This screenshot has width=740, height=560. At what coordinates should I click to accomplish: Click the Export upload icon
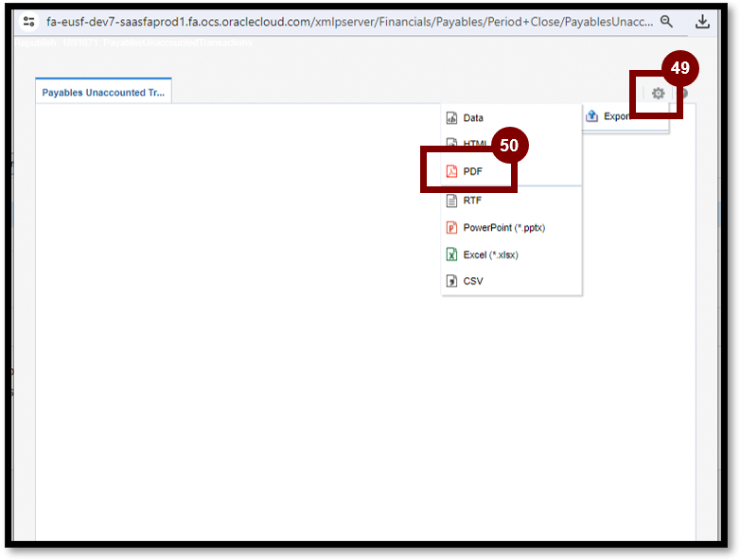(x=592, y=116)
